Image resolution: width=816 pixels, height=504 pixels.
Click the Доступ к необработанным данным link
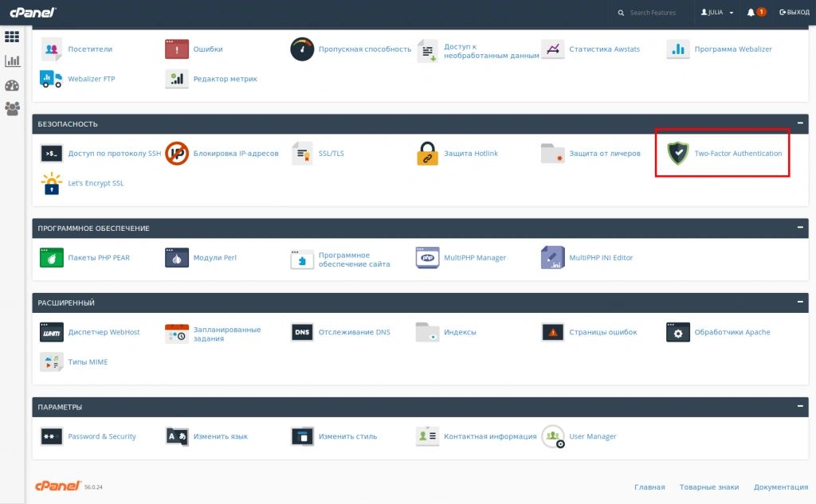tap(491, 51)
